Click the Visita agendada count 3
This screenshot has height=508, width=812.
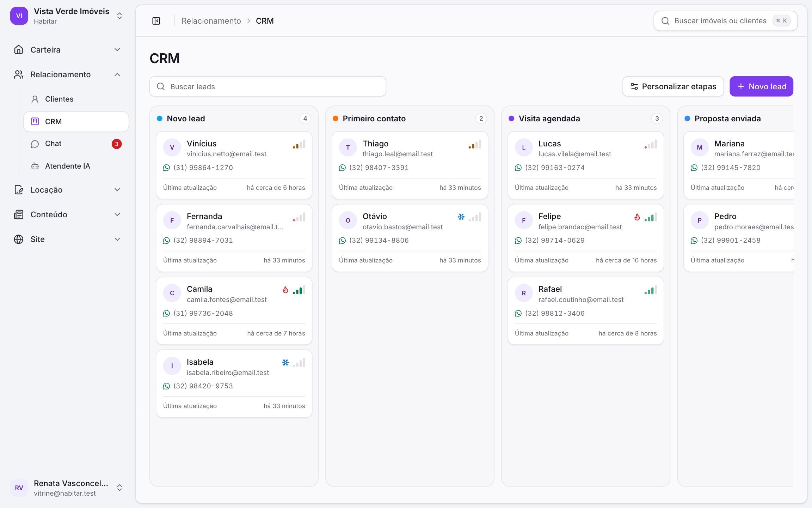657,119
